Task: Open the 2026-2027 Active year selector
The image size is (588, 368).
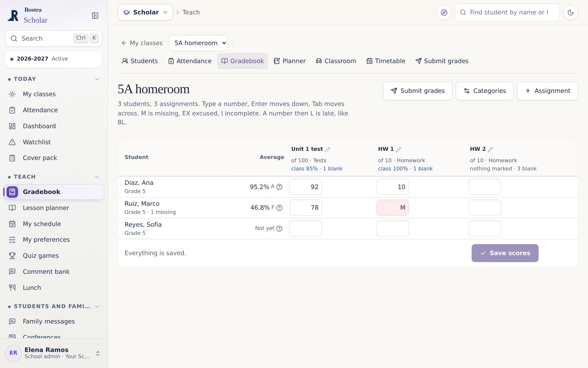Action: pyautogui.click(x=54, y=59)
